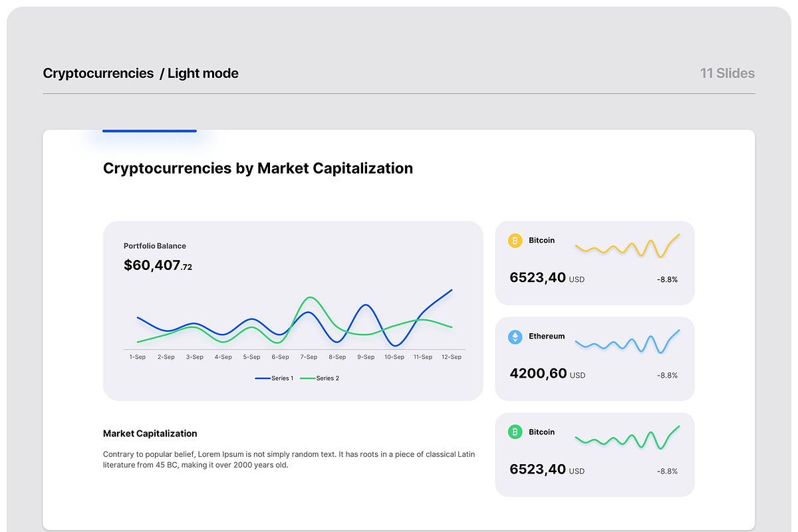Select the 7-Sep axis label
This screenshot has height=532, width=798.
tap(309, 357)
